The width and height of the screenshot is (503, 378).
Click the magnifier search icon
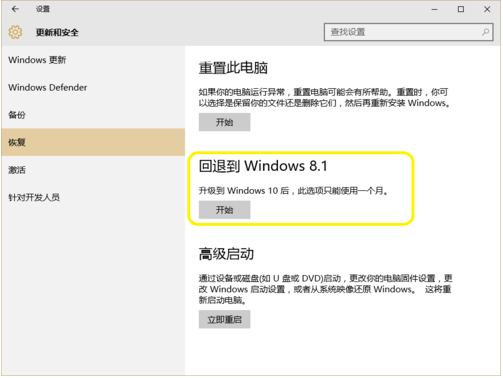(x=485, y=32)
